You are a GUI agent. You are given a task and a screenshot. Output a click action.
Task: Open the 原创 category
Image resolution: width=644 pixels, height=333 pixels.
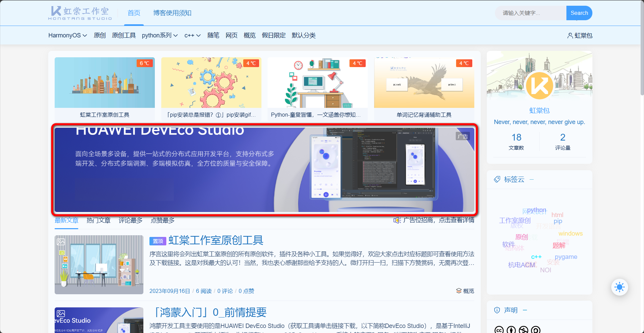(100, 35)
